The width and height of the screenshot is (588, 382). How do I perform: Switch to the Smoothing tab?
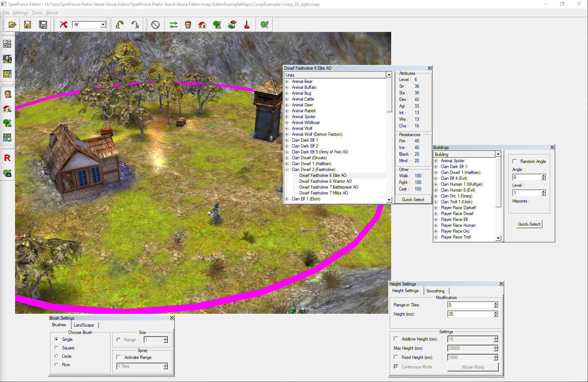click(x=436, y=291)
